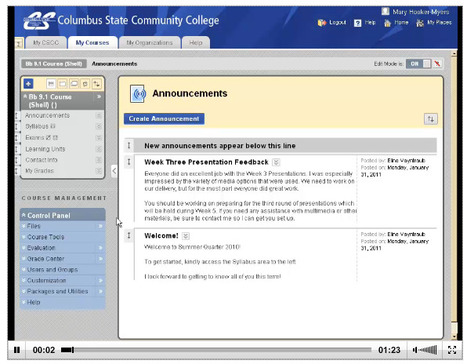The image size is (467, 364).
Task: Click the announcements reorder icon button
Action: [x=431, y=119]
